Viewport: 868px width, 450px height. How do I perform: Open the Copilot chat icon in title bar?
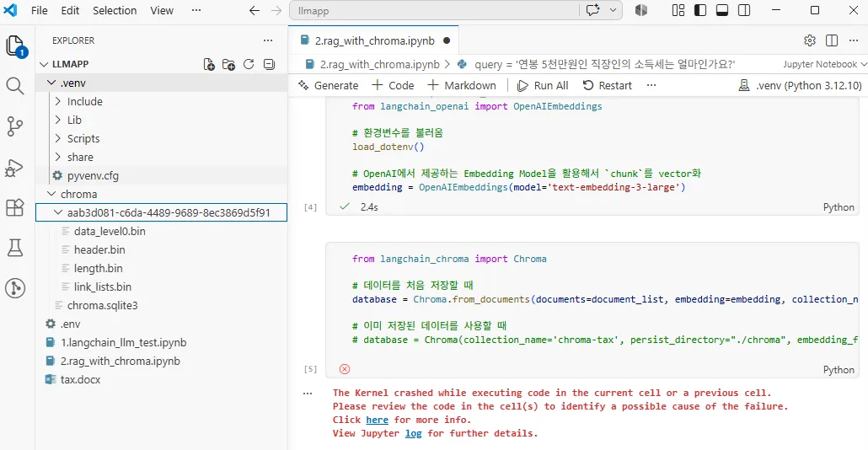(x=593, y=10)
